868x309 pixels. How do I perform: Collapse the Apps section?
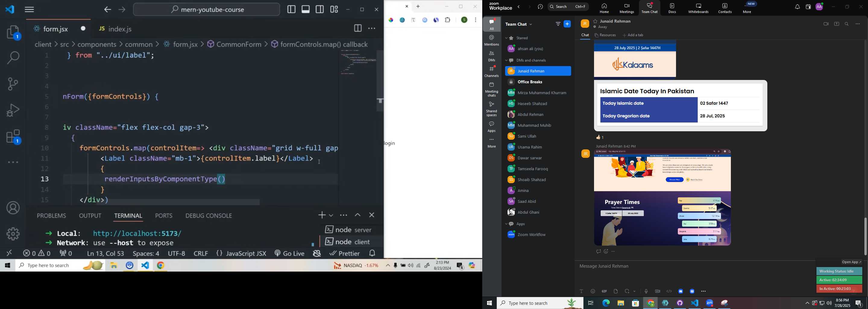pyautogui.click(x=506, y=224)
